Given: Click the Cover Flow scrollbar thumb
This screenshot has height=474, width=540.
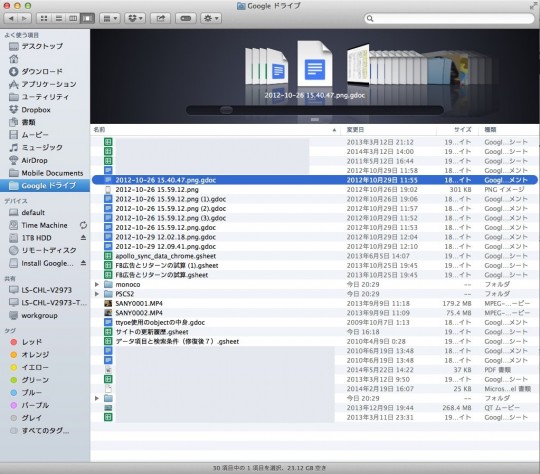Looking at the screenshot, I should [226, 110].
